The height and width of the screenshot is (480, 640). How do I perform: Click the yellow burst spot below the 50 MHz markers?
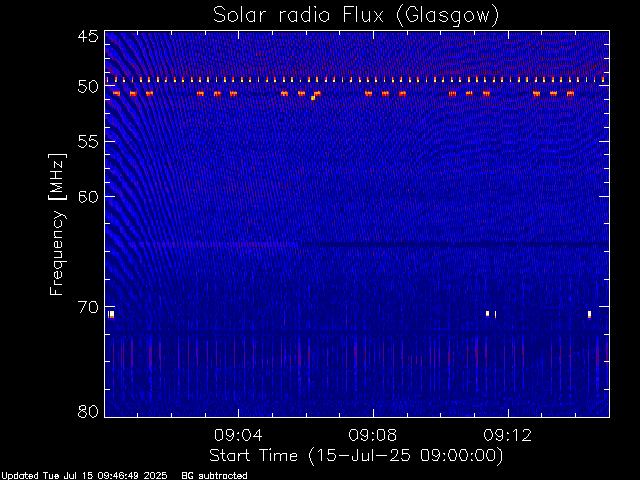313,98
